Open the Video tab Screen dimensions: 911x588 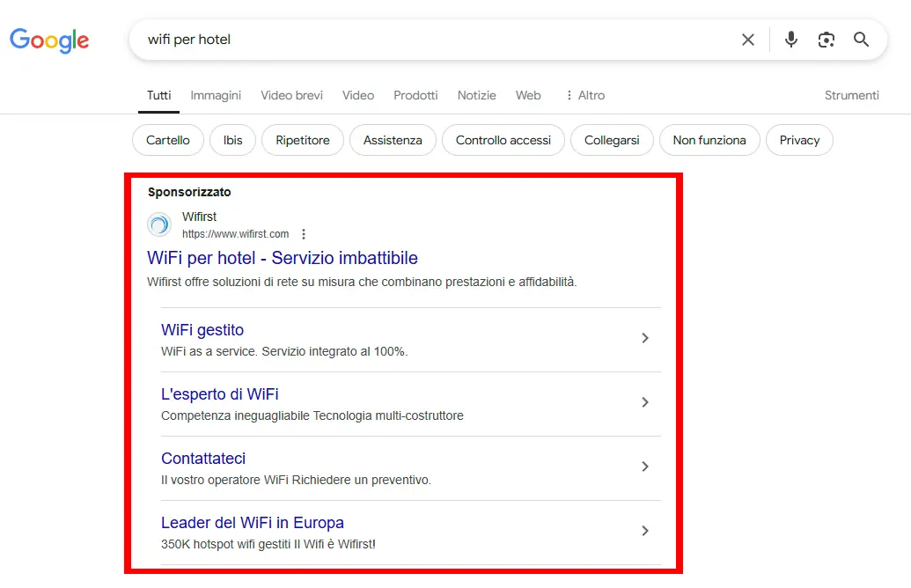point(358,95)
